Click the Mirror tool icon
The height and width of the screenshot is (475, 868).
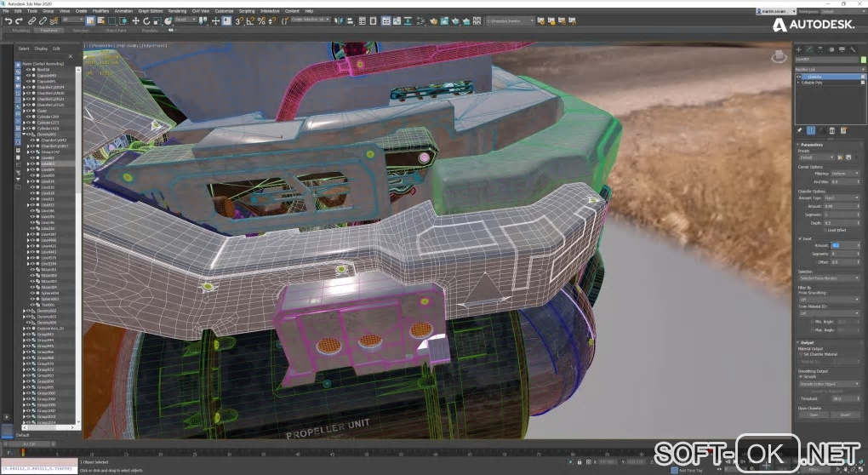point(338,21)
